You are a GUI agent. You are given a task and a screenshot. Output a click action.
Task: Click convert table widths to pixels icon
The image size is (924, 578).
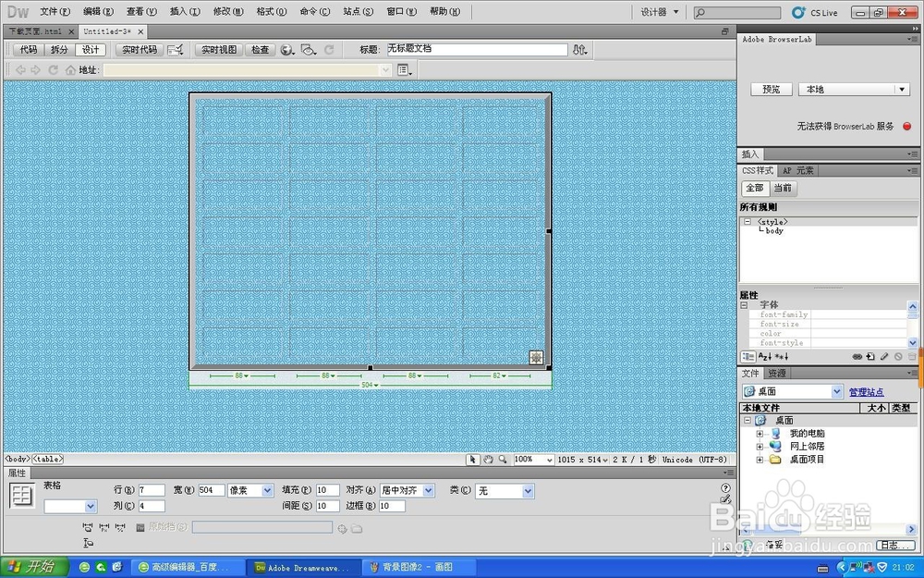pos(104,527)
